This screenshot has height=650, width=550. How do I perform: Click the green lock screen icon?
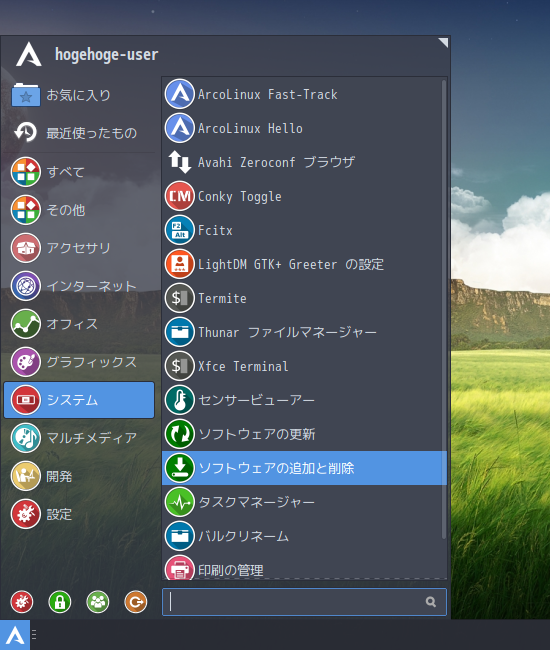click(x=60, y=601)
